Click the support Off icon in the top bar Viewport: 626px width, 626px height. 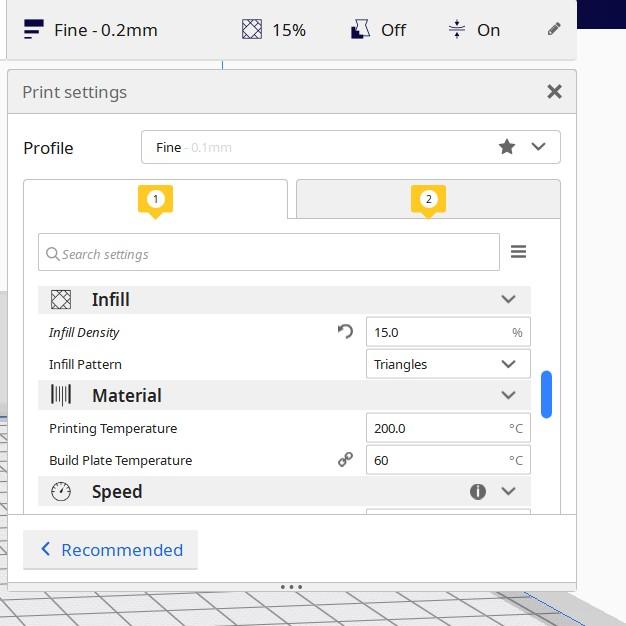tap(360, 29)
